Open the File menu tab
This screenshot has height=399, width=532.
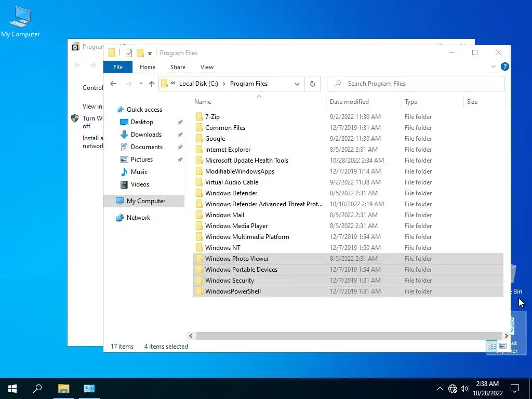[118, 67]
